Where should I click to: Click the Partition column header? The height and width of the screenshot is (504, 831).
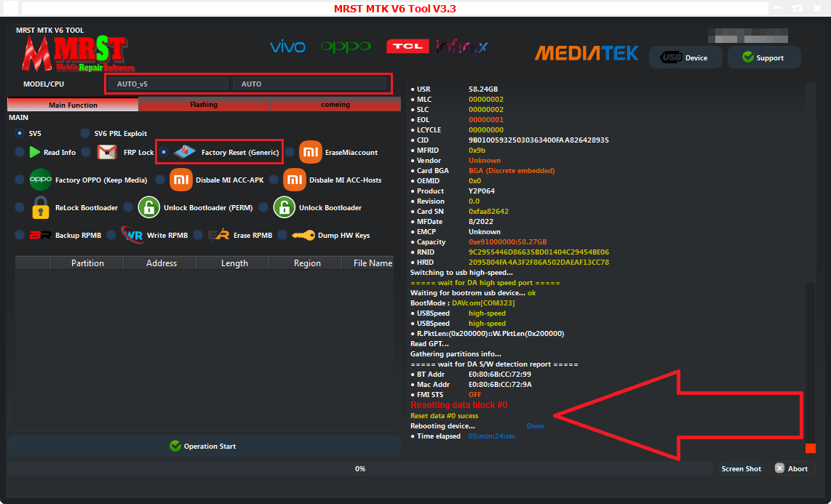coord(87,263)
